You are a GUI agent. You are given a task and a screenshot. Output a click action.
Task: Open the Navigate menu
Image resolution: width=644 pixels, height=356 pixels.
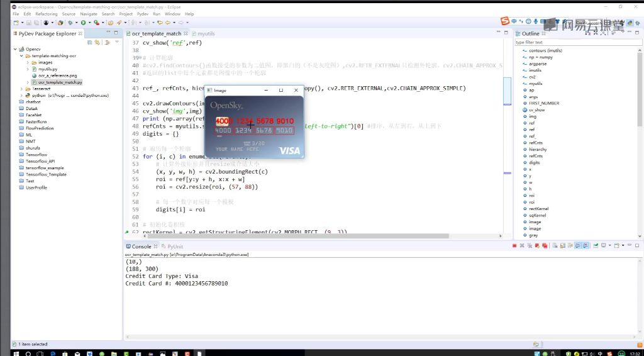pyautogui.click(x=88, y=14)
